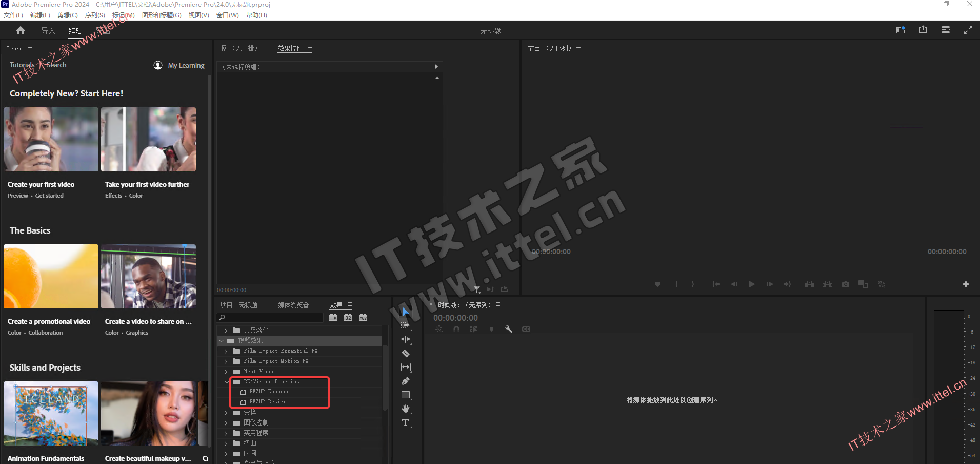This screenshot has height=464, width=980.
Task: Click the Lift button in Program monitor
Action: 809,284
